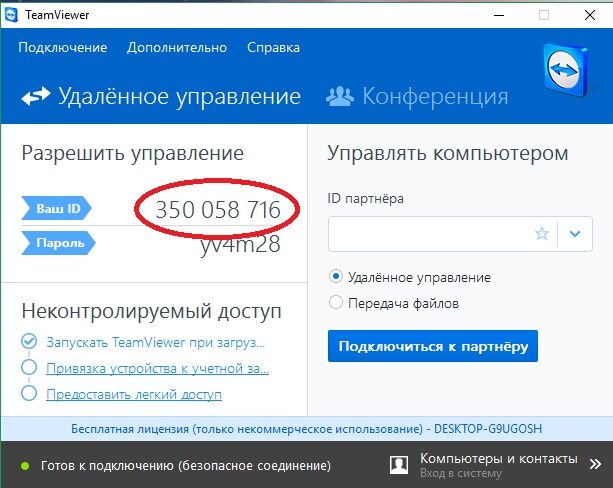613x488 pixels.
Task: Select the 'Удалённое управление' radio button
Action: point(336,277)
